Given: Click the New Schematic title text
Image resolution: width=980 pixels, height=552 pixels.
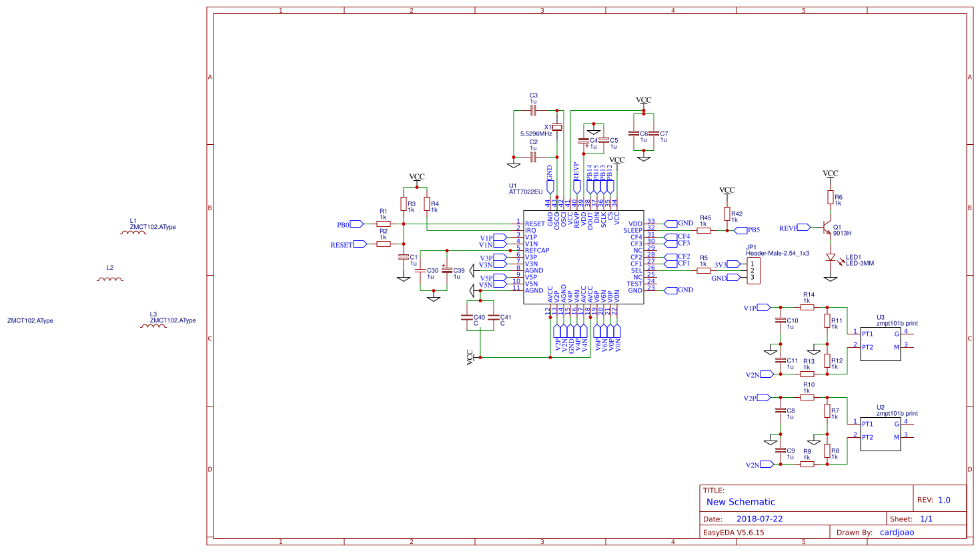Looking at the screenshot, I should coord(741,501).
